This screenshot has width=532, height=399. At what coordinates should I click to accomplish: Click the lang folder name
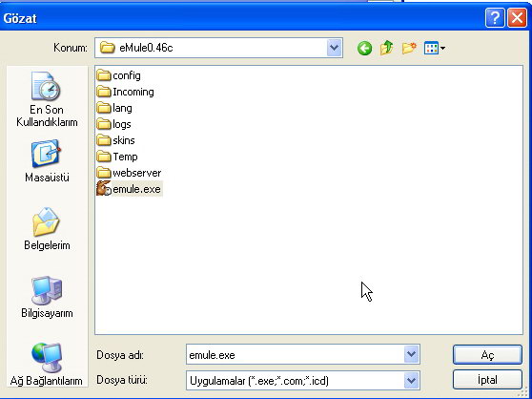click(x=122, y=108)
